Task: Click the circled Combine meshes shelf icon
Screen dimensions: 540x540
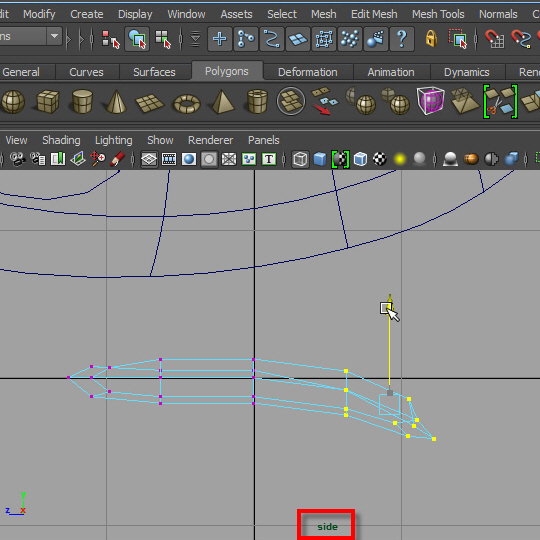Action: [x=291, y=101]
